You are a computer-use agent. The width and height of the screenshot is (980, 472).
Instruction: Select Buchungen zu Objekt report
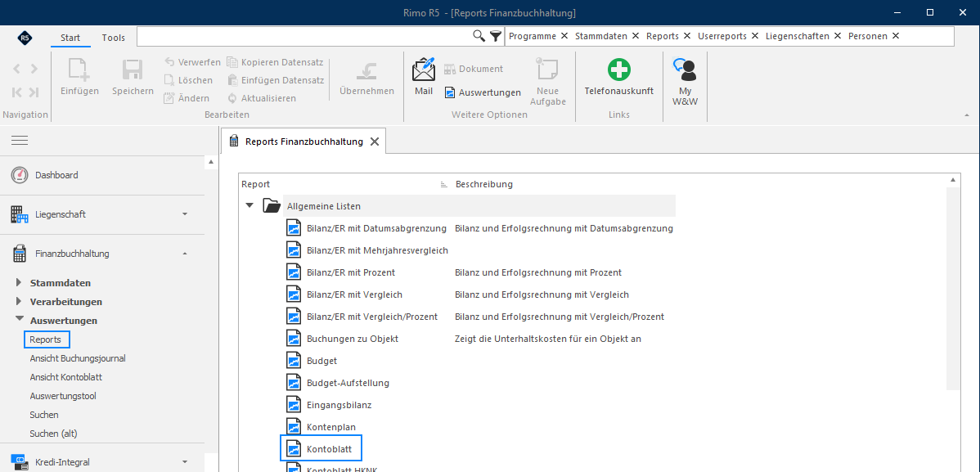(x=353, y=339)
